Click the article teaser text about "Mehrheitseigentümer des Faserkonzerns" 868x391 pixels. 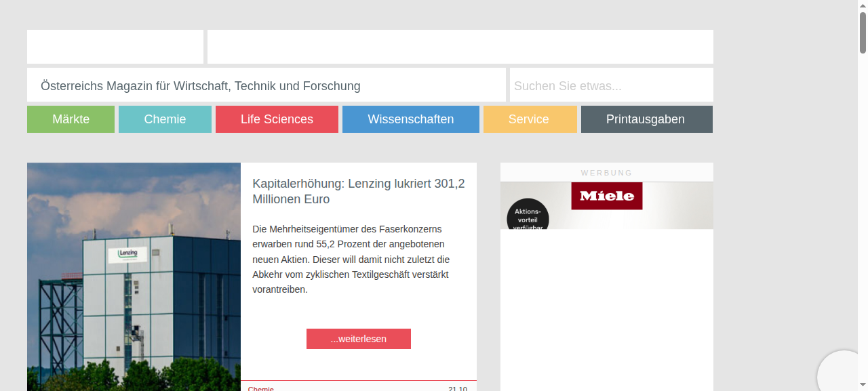click(351, 259)
